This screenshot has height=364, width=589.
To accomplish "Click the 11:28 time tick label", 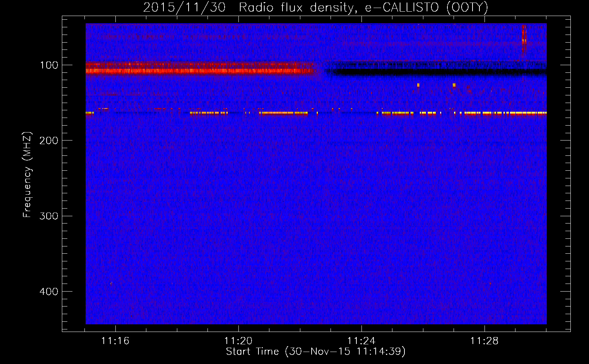I will (x=485, y=341).
